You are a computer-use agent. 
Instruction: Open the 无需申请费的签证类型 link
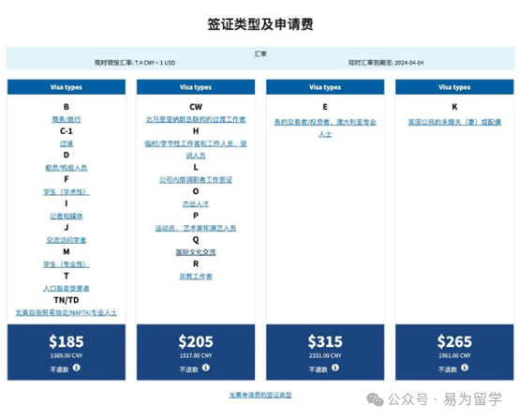coord(260,395)
